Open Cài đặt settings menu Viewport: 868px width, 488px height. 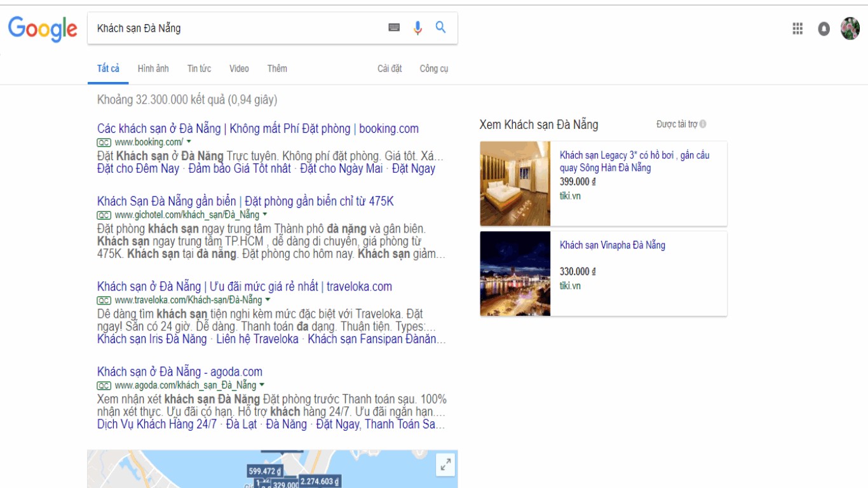[390, 69]
